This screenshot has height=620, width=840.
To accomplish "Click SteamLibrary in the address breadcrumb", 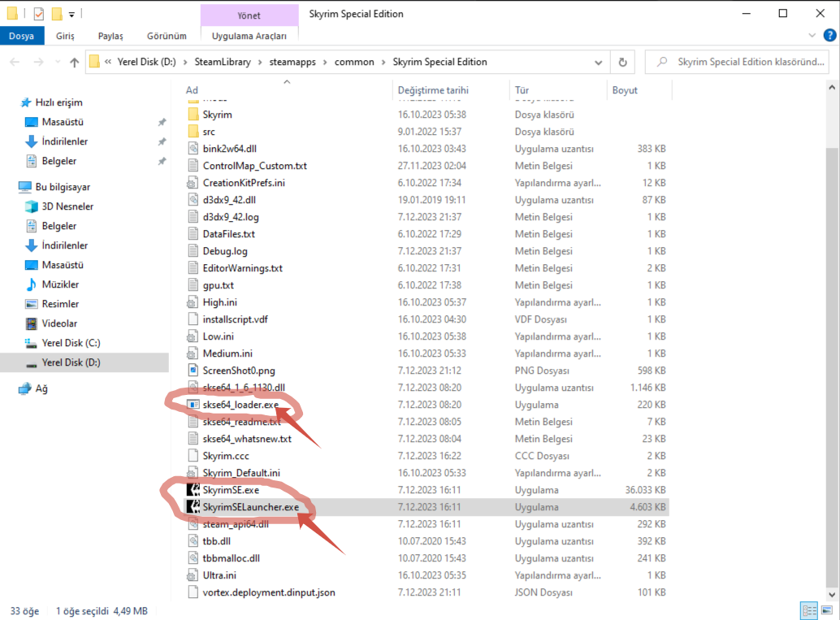I will pyautogui.click(x=223, y=62).
